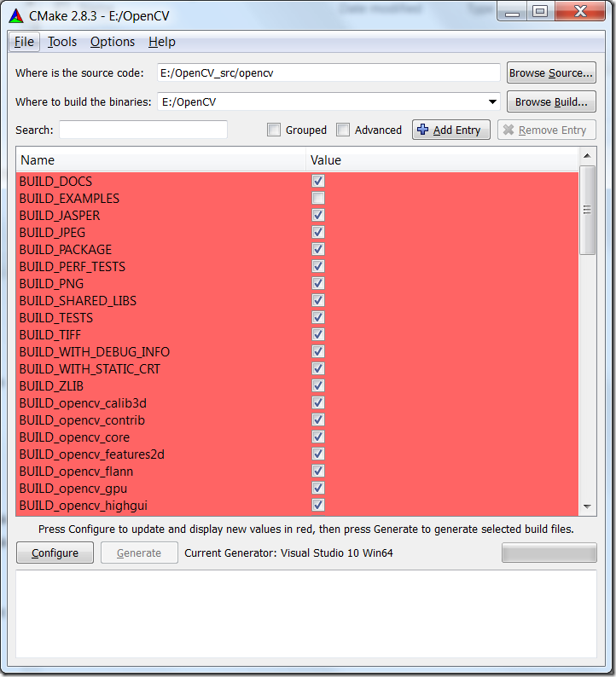
Task: Click the Add Entry button label
Action: pyautogui.click(x=456, y=130)
